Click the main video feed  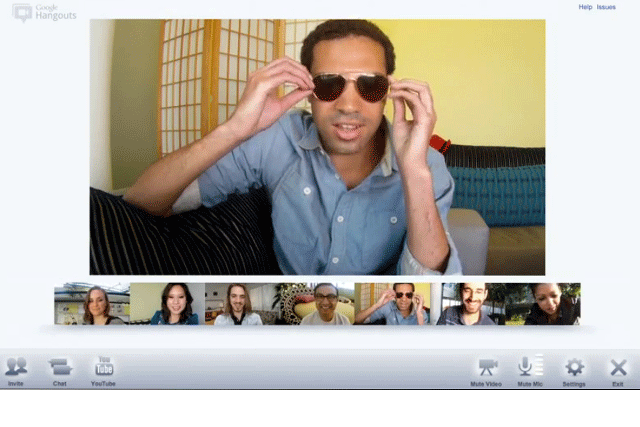[x=318, y=147]
